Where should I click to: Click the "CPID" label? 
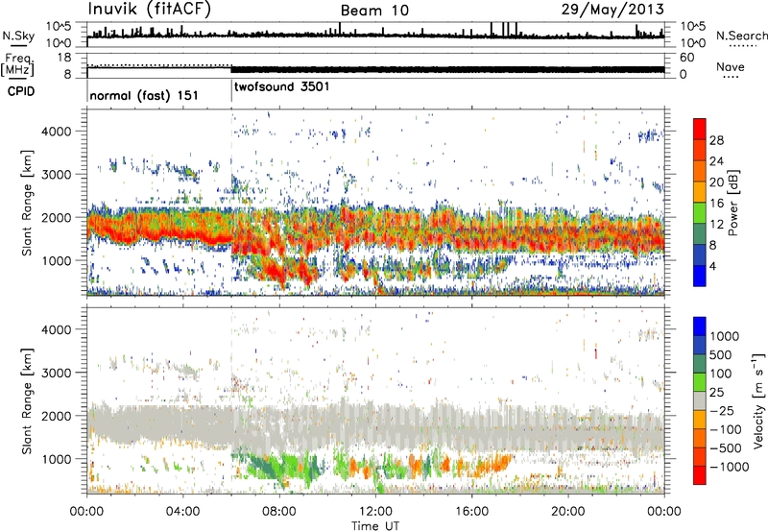tap(21, 91)
